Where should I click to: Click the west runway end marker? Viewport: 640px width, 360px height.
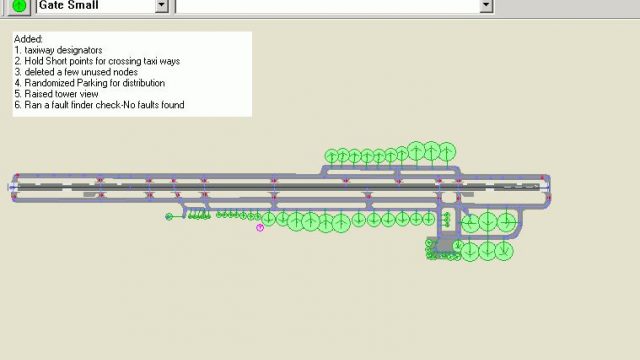tap(13, 187)
